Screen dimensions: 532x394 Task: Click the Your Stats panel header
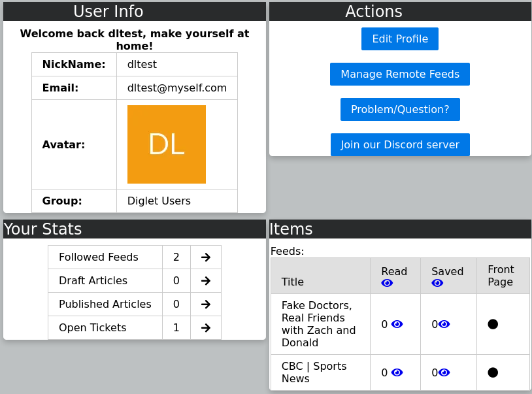tap(134, 229)
